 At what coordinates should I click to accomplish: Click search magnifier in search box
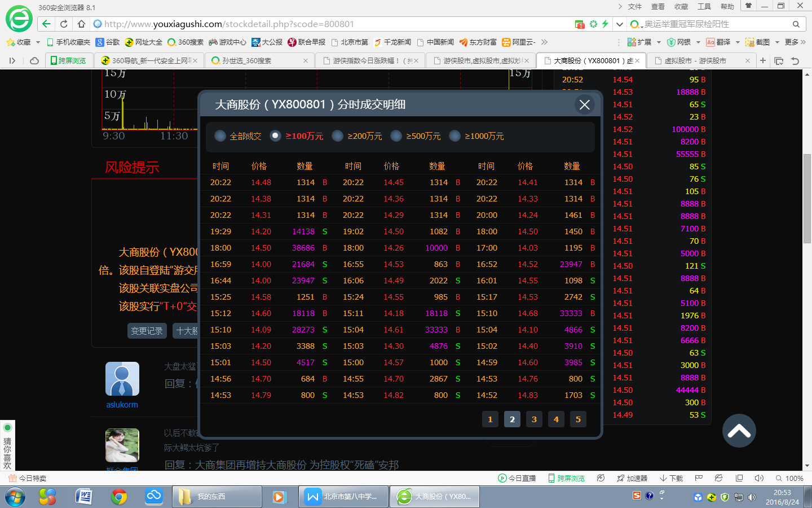click(796, 24)
